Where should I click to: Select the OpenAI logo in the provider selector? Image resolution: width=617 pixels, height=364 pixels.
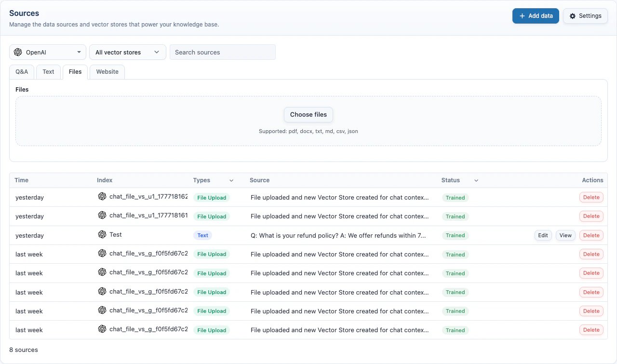(x=18, y=52)
